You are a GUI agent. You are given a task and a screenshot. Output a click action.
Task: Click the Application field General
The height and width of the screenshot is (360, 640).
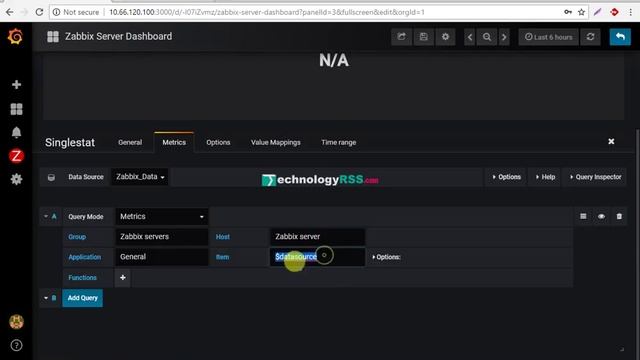(162, 257)
